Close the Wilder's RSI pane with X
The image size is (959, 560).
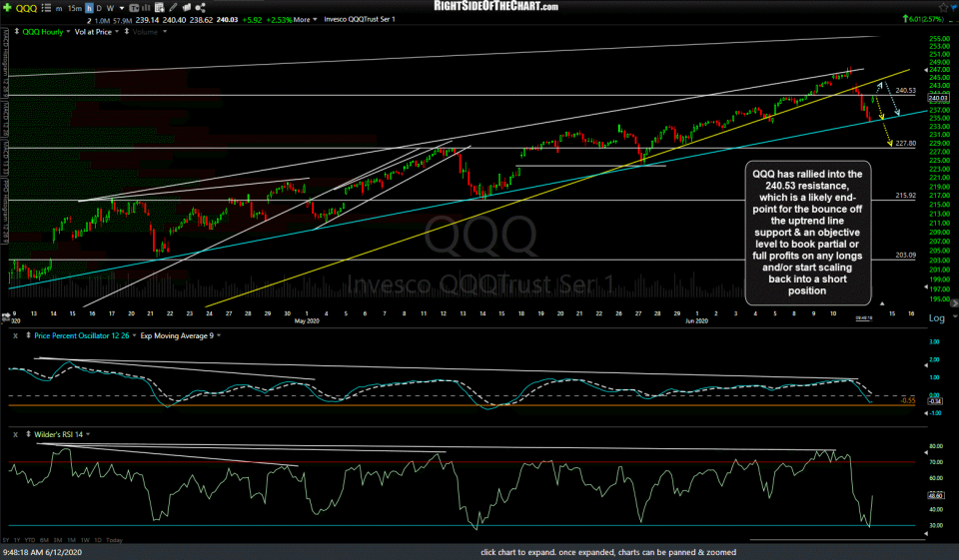coord(15,434)
